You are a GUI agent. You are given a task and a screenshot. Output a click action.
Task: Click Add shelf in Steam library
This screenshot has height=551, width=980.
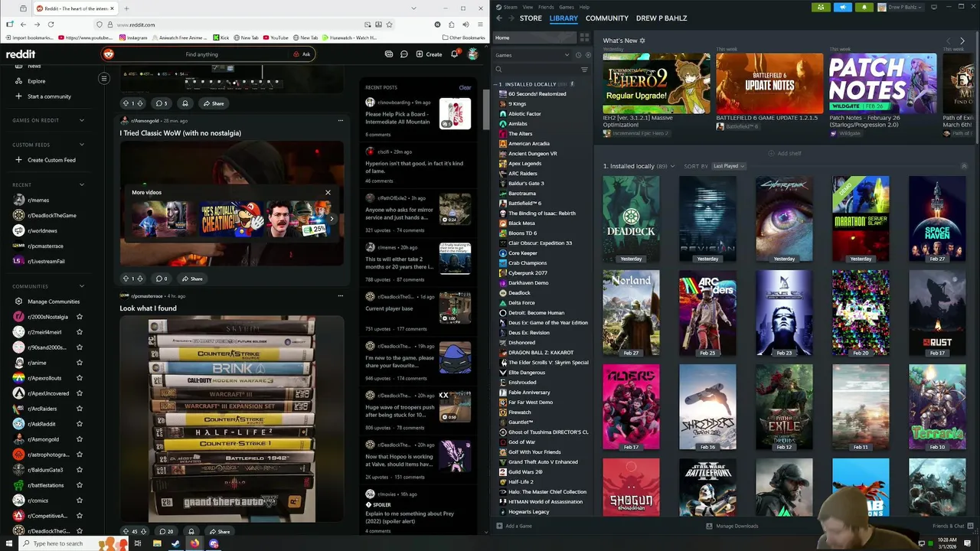[784, 153]
